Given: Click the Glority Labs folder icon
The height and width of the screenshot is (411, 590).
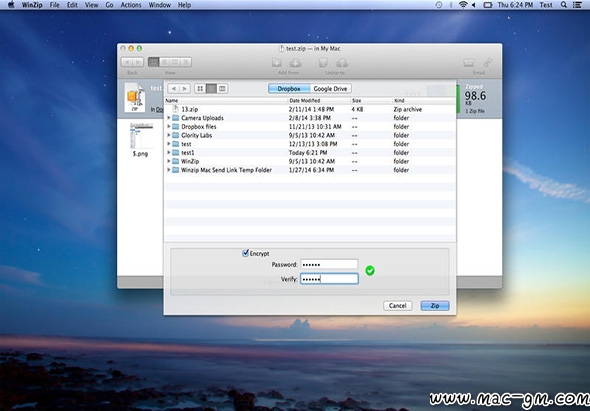Looking at the screenshot, I should (175, 135).
